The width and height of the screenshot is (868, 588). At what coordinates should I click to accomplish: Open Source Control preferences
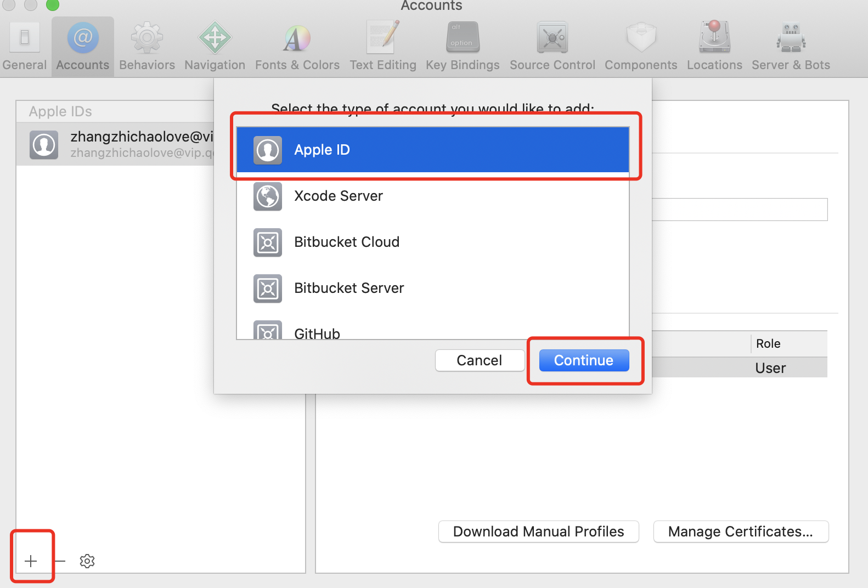click(x=552, y=47)
